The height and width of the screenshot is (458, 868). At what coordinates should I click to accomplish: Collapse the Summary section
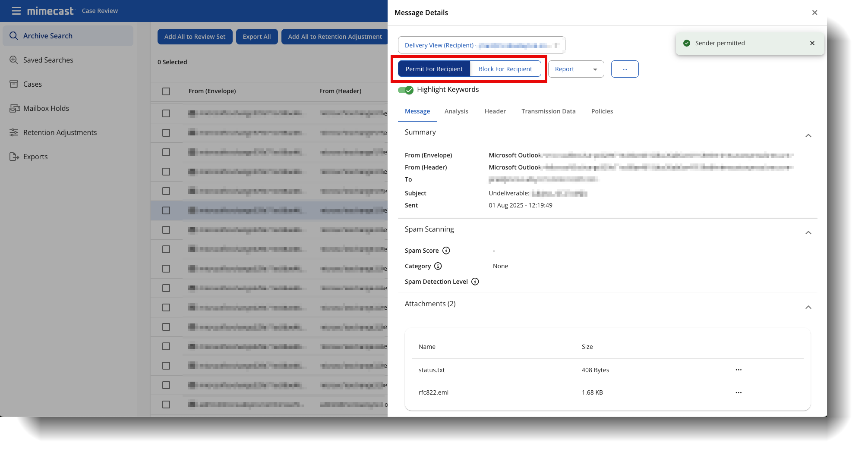click(x=808, y=136)
